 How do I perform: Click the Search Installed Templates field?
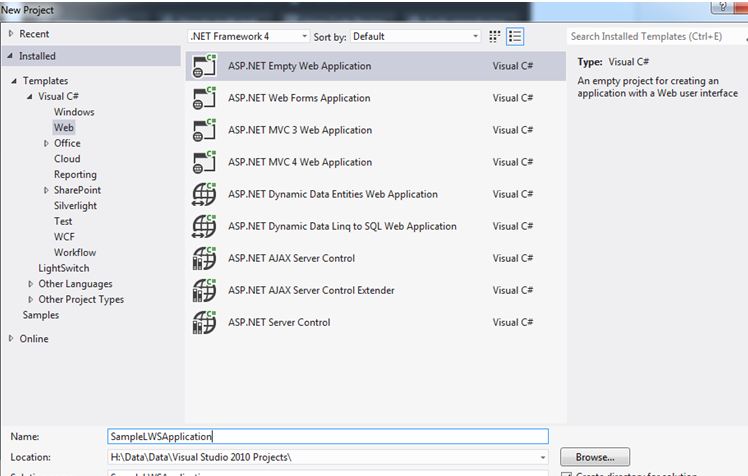pyautogui.click(x=657, y=36)
